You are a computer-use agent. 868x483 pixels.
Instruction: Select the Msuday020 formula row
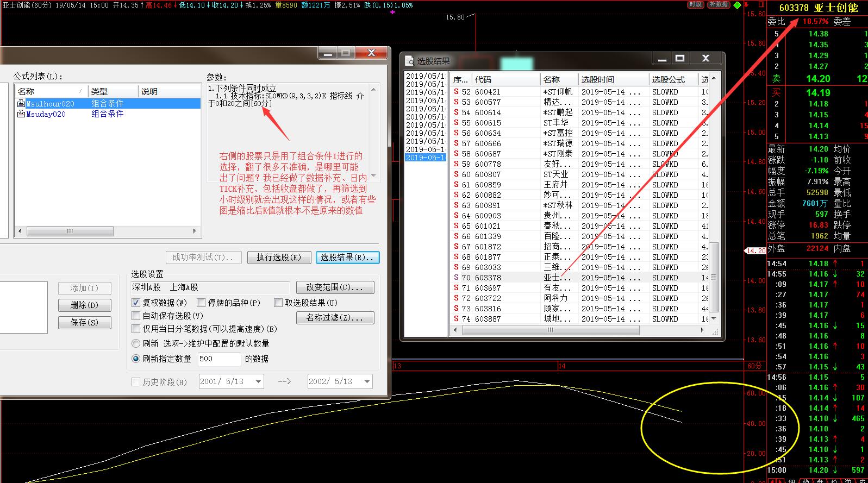(x=108, y=114)
